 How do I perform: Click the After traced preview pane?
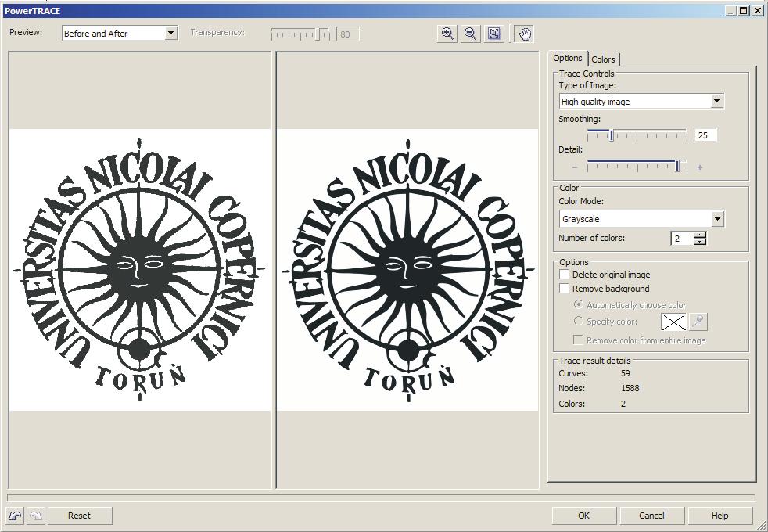[x=407, y=270]
